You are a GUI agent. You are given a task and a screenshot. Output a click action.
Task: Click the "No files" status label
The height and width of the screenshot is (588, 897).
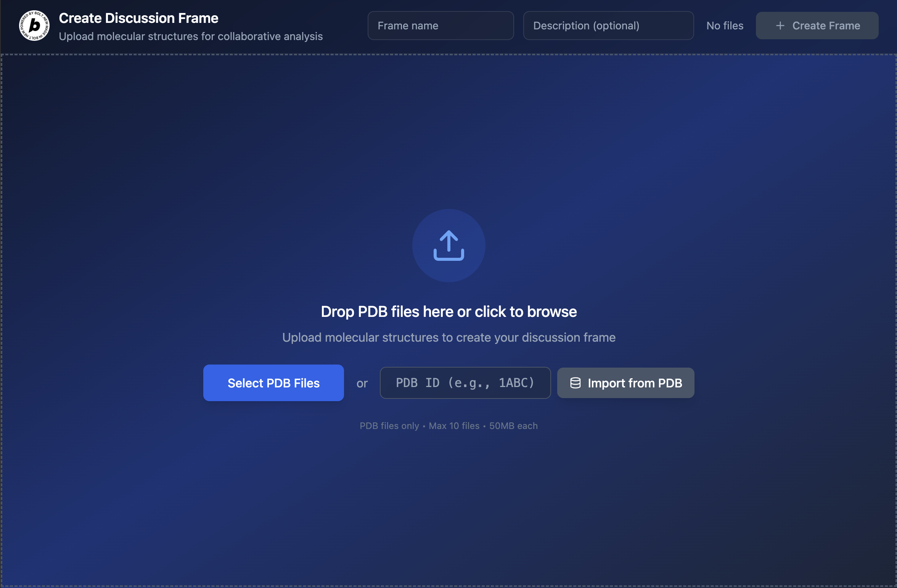pos(725,26)
